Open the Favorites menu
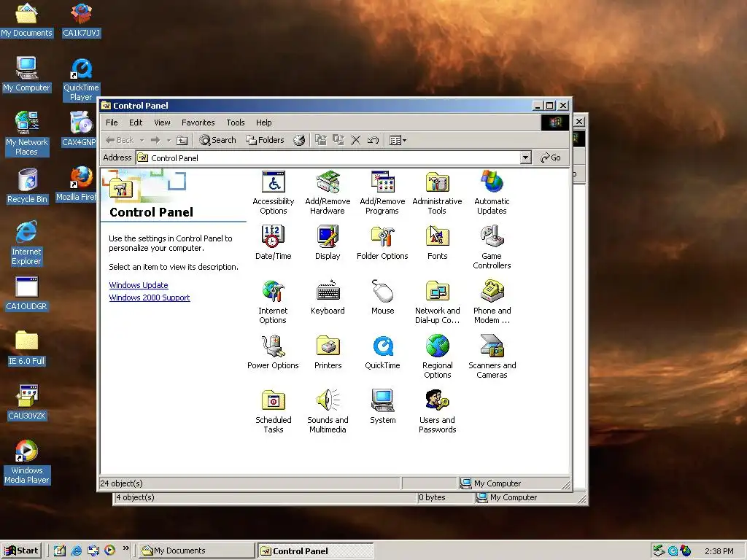This screenshot has height=560, width=747. (x=198, y=122)
